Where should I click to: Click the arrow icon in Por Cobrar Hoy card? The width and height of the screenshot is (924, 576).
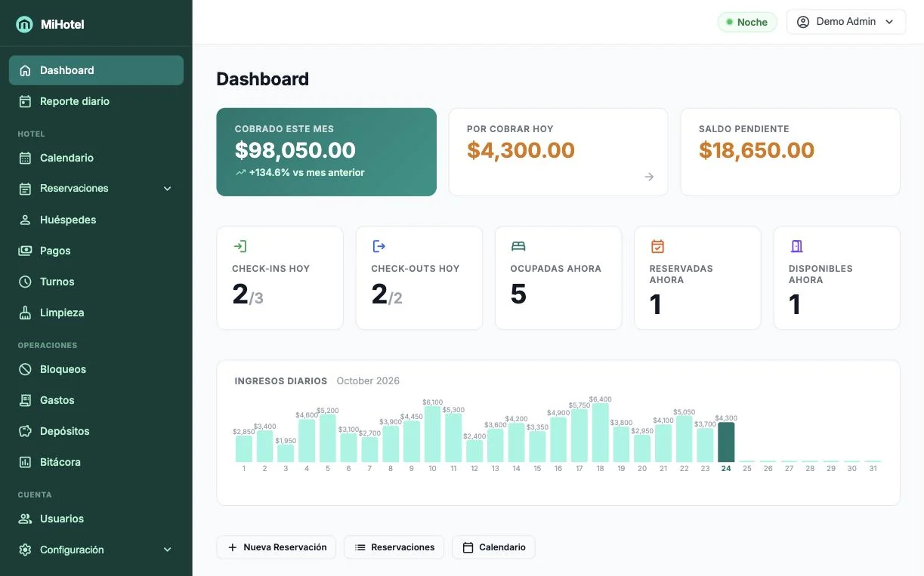[x=649, y=177]
